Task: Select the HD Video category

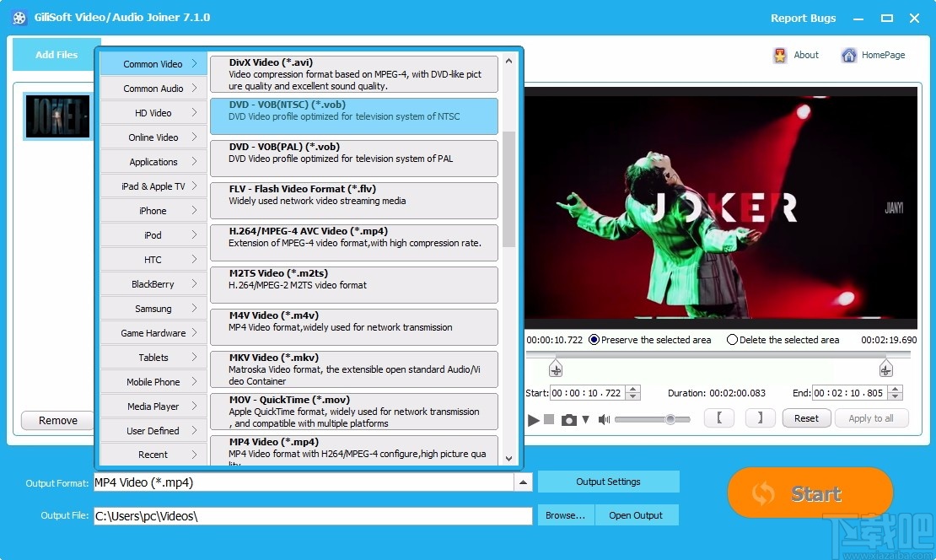Action: pos(152,112)
